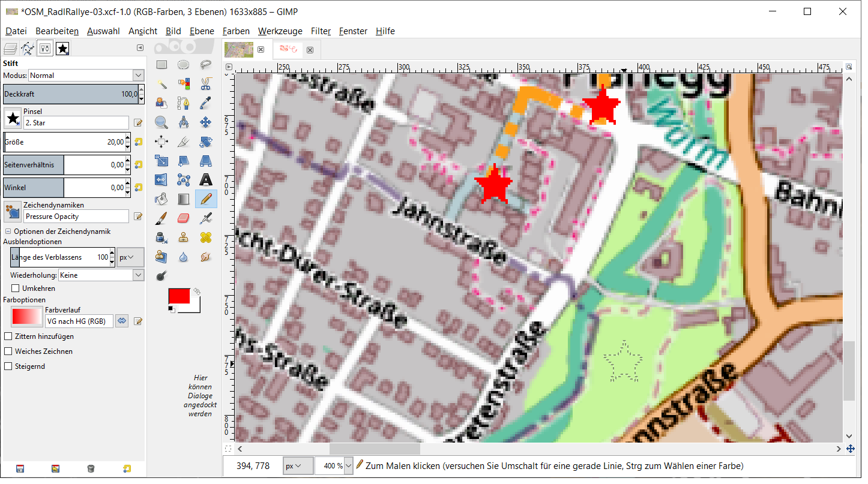Click the red foreground color swatch
868x484 pixels.
click(179, 296)
